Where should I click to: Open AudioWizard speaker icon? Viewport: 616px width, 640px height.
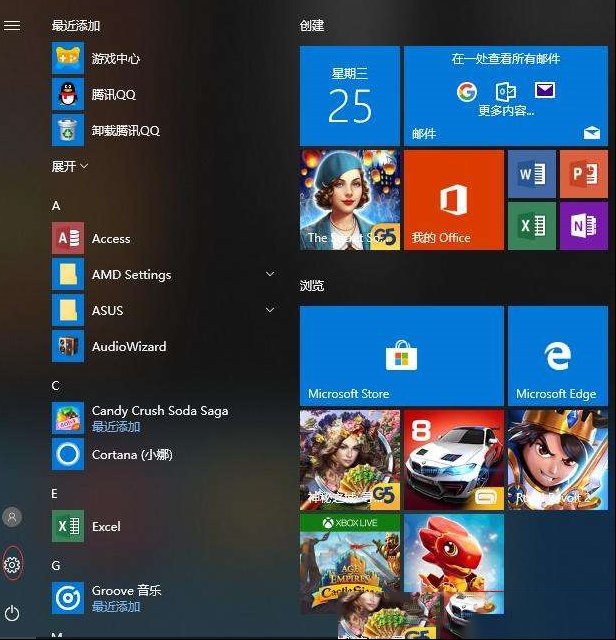[x=68, y=346]
